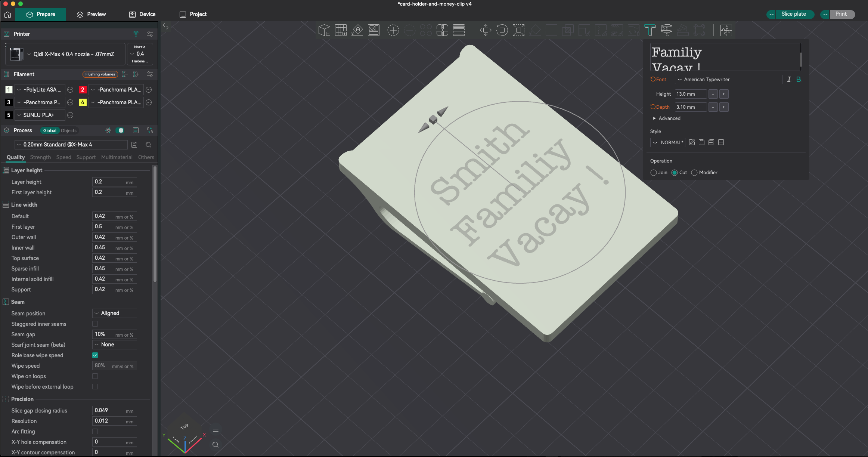Image resolution: width=868 pixels, height=457 pixels.
Task: Open the Preview tab
Action: click(92, 14)
